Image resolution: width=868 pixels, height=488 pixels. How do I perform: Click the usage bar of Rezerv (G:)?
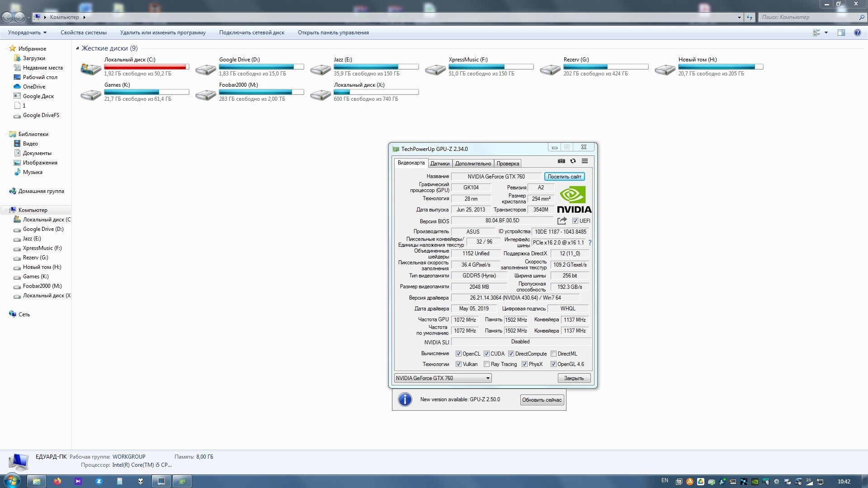(x=606, y=67)
